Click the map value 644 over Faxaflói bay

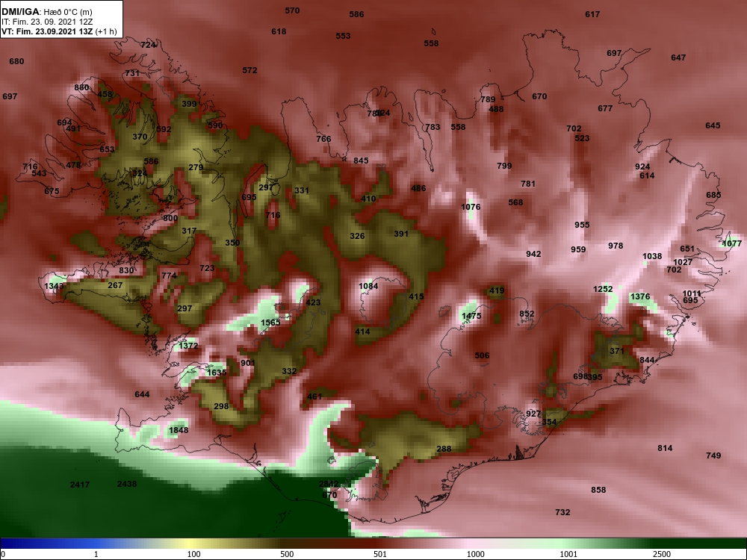[142, 394]
